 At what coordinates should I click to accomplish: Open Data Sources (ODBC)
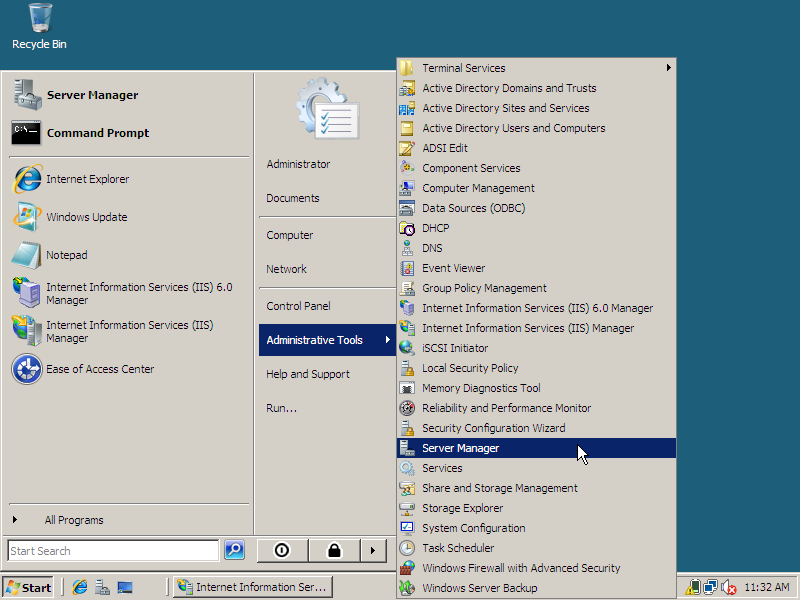click(x=536, y=208)
